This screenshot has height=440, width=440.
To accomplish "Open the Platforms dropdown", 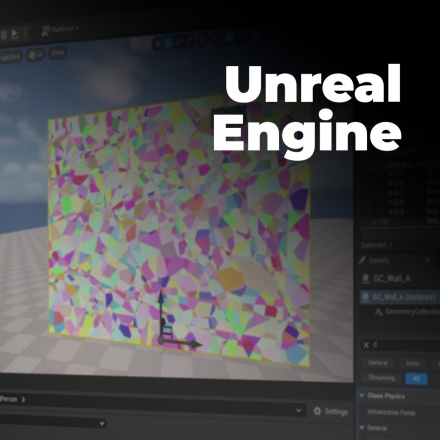I will tap(61, 30).
